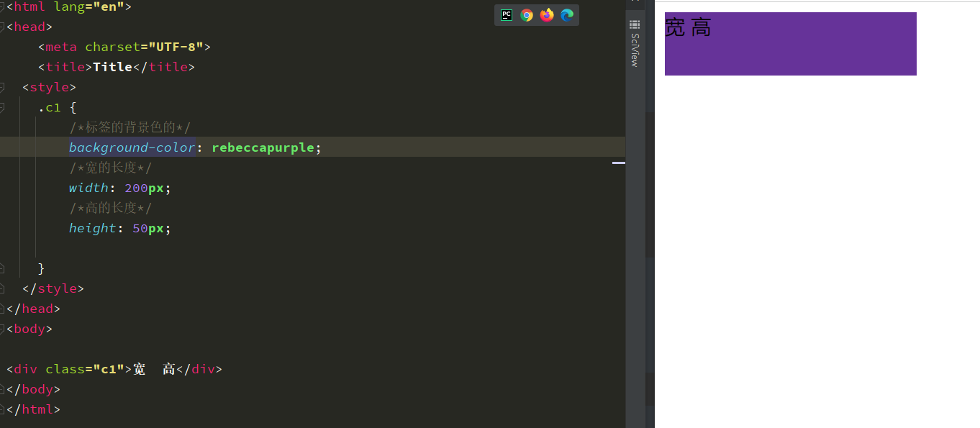Click the 'rebeccapurple' color value

[263, 147]
